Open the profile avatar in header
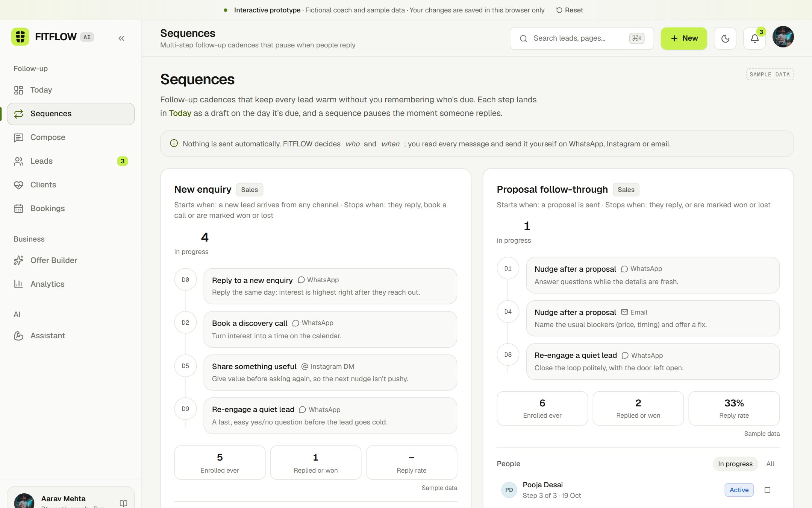The height and width of the screenshot is (508, 812). [783, 37]
